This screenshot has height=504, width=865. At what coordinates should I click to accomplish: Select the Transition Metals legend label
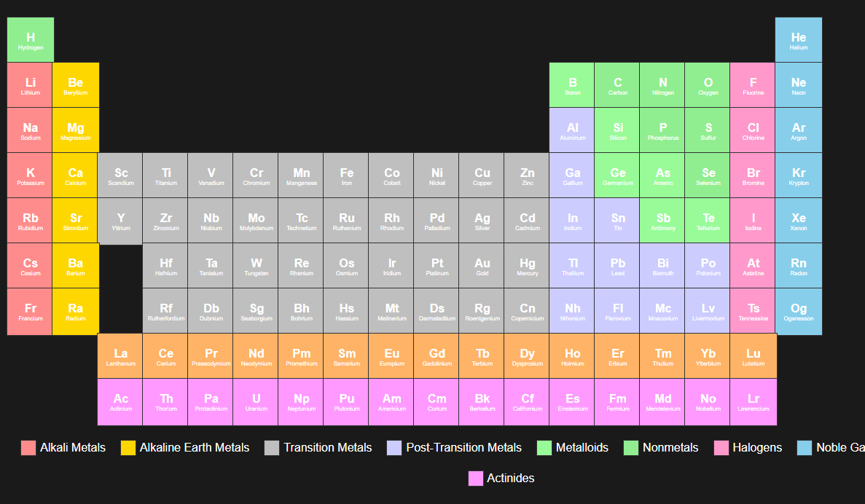pos(328,448)
